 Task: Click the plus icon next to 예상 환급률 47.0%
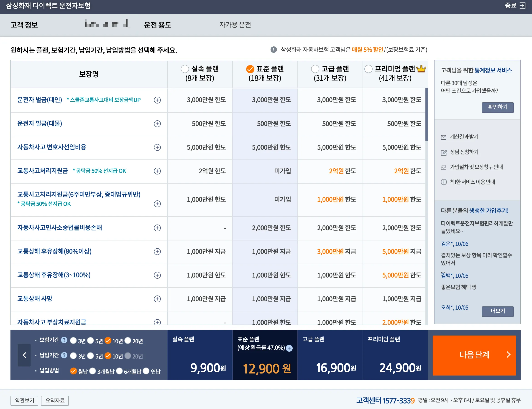289,348
